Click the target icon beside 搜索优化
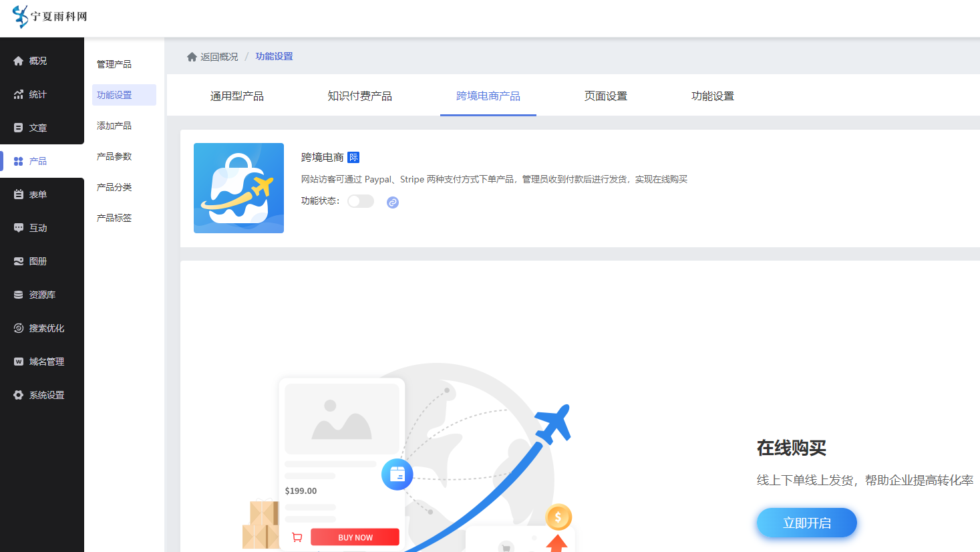 19,328
